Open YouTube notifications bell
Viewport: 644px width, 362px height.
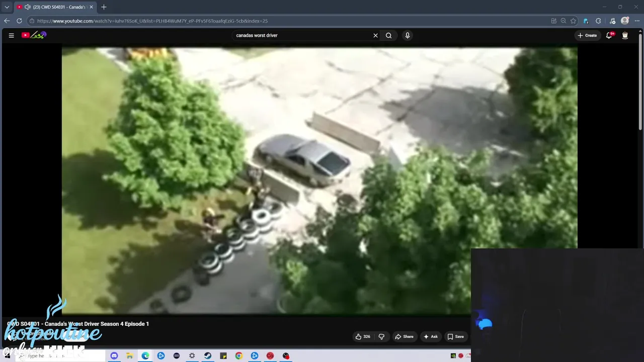[609, 35]
